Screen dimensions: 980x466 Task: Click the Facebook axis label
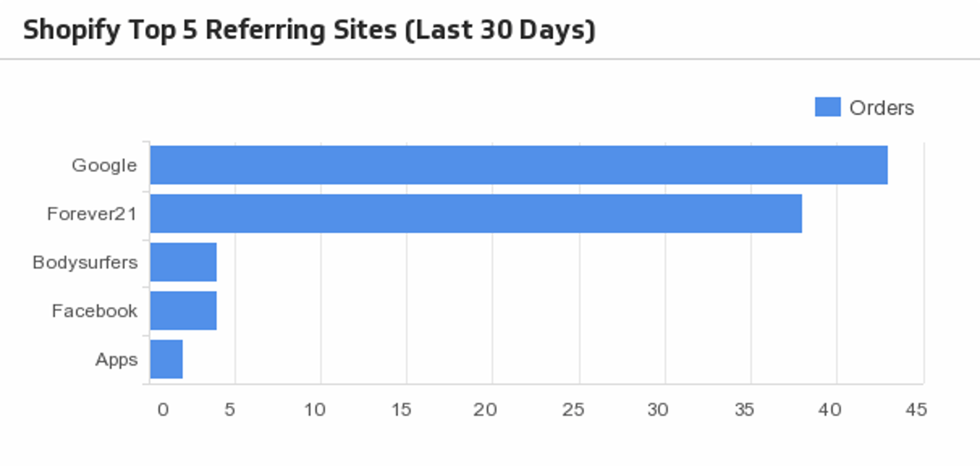click(94, 311)
